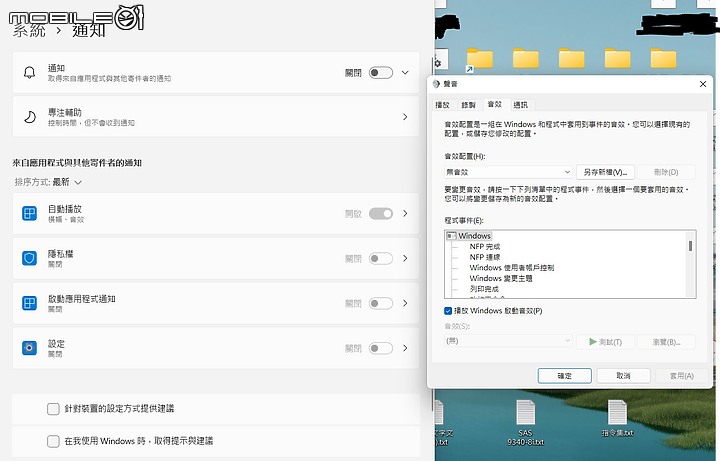720x461 pixels.
Task: Click the 程式事件 list scrollbar thumb
Action: tap(690, 246)
